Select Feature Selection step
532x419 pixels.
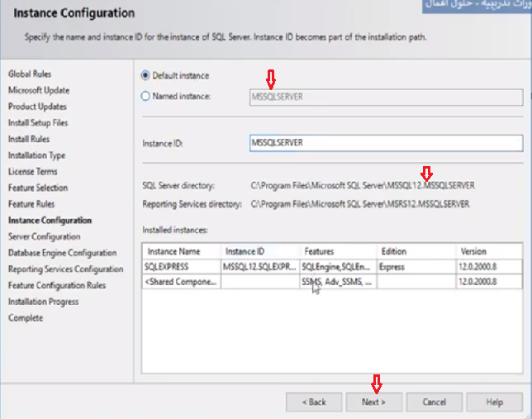click(38, 188)
